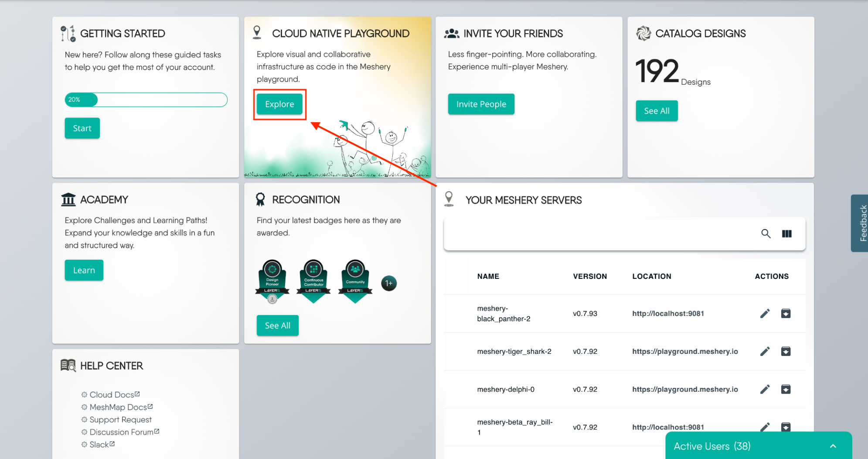The height and width of the screenshot is (459, 868).
Task: Show additional badges via 1+ indicator
Action: (x=388, y=283)
